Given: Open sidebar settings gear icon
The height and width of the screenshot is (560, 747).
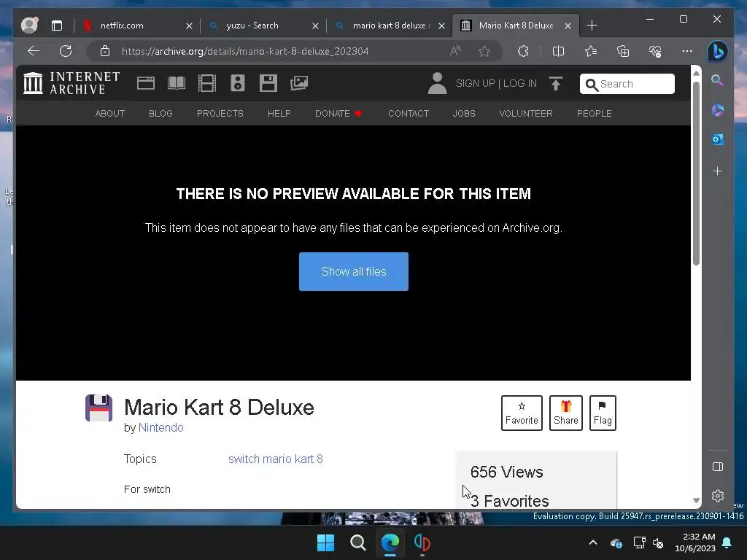Looking at the screenshot, I should [x=718, y=496].
